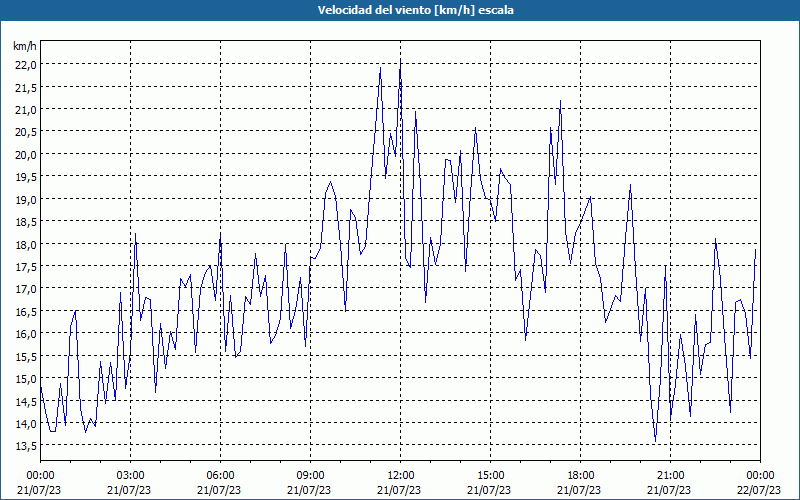The height and width of the screenshot is (500, 800).
Task: Select the 20,5 y-axis label
Action: coord(27,132)
